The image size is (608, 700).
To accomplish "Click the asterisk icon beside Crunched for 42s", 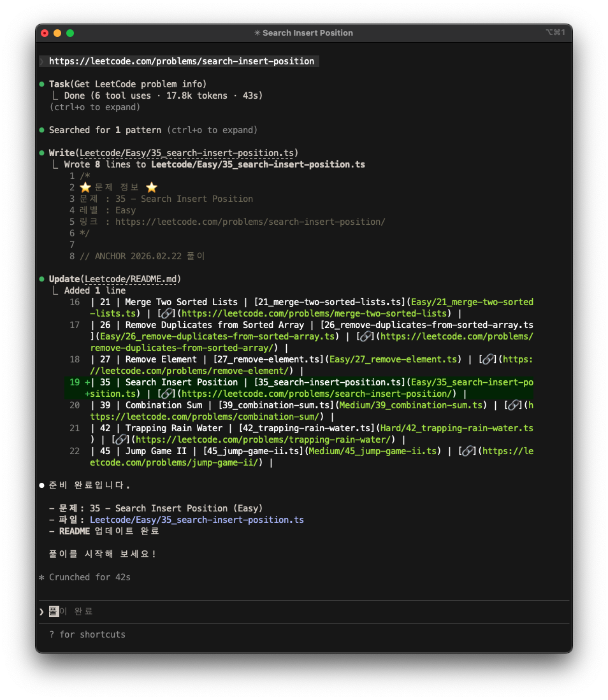I will click(x=41, y=577).
